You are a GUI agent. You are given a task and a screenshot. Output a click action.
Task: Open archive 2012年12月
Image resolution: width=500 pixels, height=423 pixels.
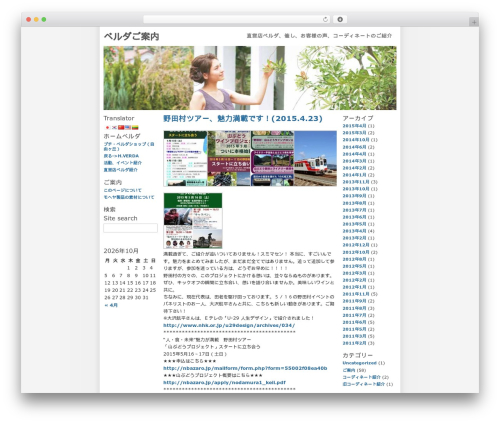[x=356, y=245]
